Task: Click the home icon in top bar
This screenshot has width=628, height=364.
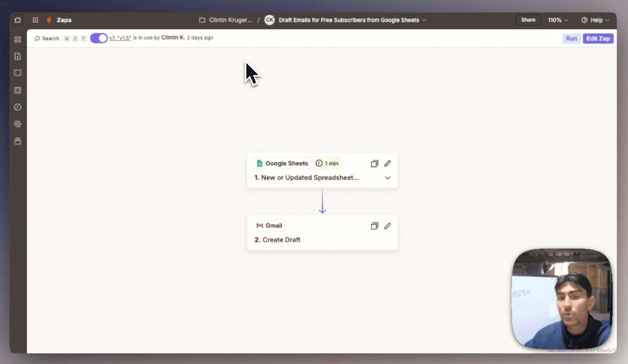Action: coord(18,20)
